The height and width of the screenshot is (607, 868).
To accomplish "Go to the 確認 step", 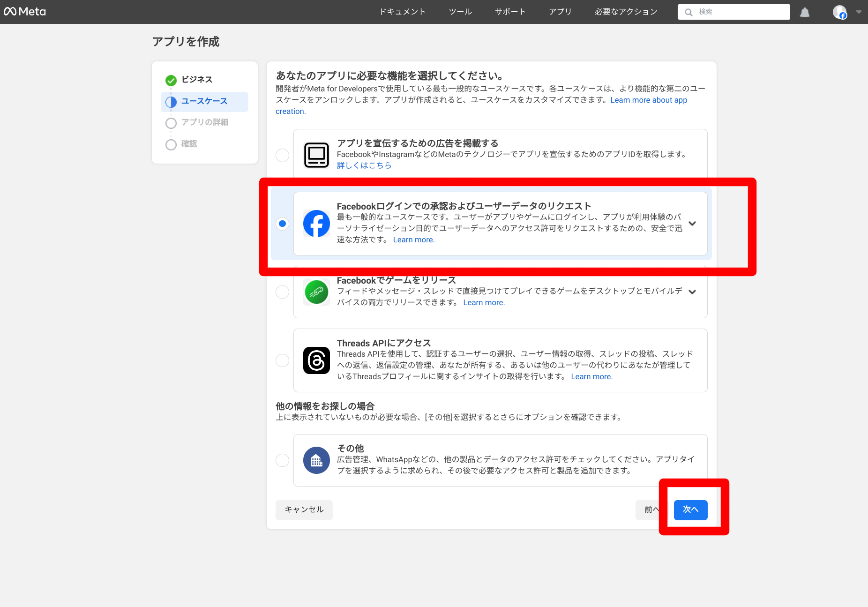I will click(x=189, y=144).
